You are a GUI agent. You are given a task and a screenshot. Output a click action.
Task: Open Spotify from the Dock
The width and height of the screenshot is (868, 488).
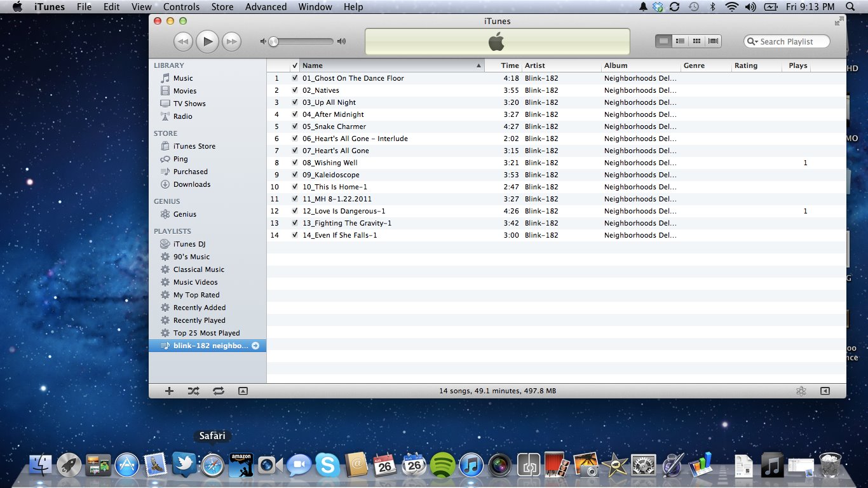[x=442, y=466]
